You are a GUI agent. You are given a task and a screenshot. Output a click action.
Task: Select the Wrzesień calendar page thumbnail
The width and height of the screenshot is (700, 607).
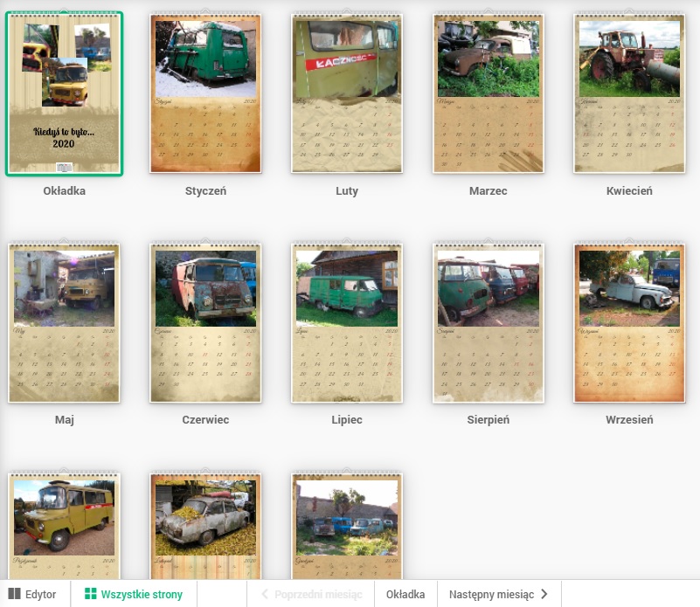click(x=629, y=323)
